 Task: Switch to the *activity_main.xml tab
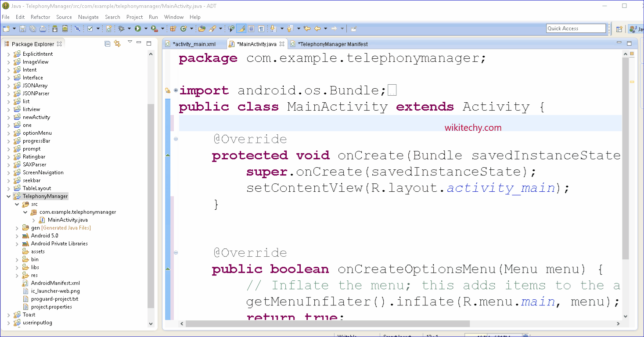[194, 44]
